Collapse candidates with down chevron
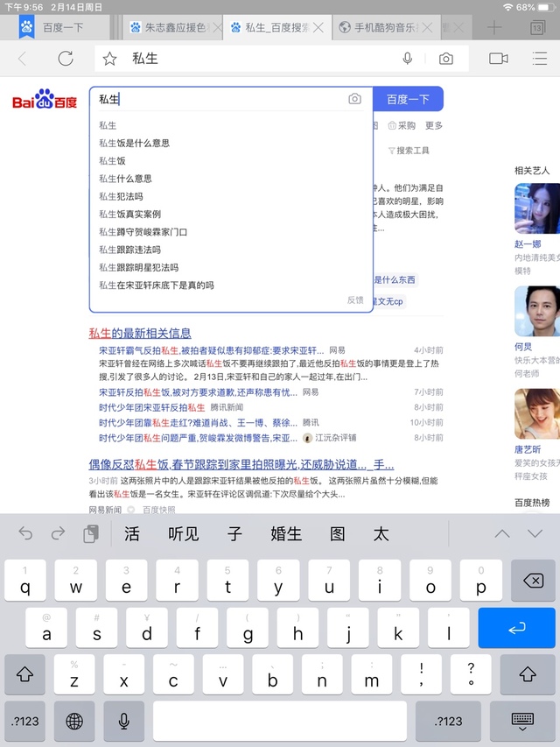The image size is (560, 747). click(535, 533)
